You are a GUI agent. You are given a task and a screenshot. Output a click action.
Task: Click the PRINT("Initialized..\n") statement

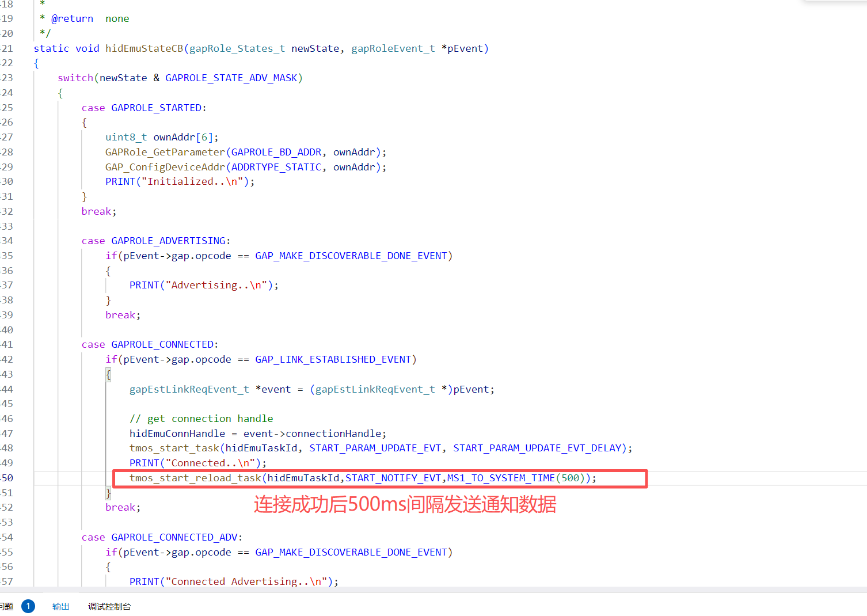tap(180, 181)
